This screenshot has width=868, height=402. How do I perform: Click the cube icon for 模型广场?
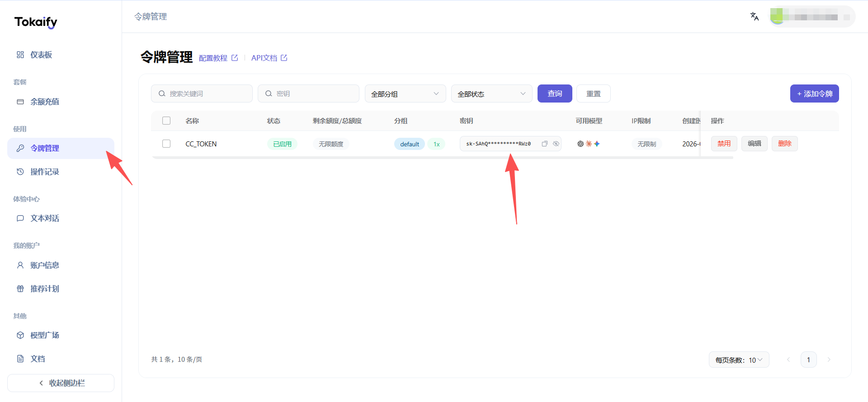point(20,335)
